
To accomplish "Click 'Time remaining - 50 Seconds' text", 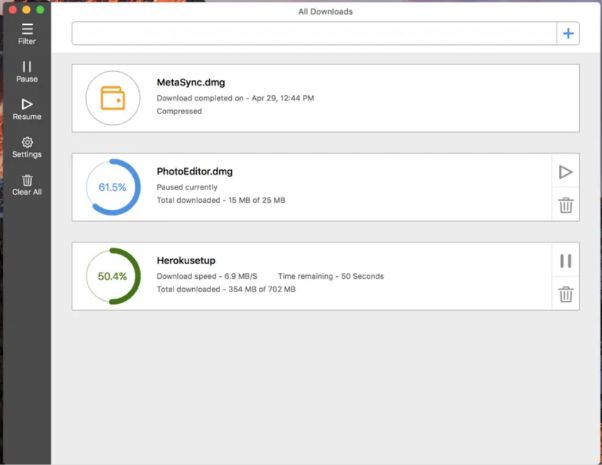I will (x=331, y=276).
